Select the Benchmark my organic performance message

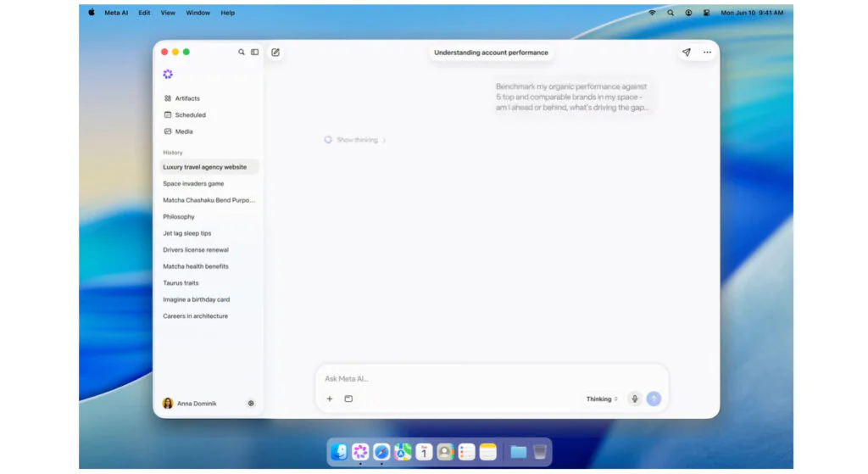coord(571,97)
